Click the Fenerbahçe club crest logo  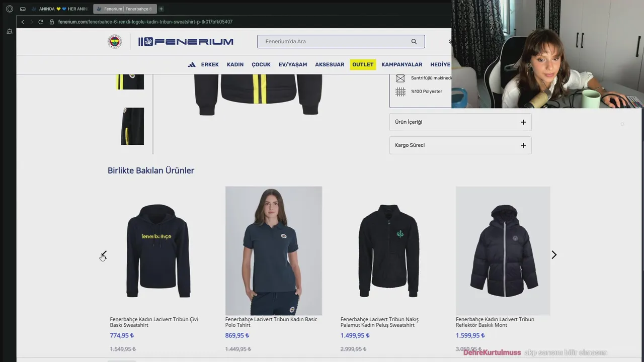[x=115, y=42]
